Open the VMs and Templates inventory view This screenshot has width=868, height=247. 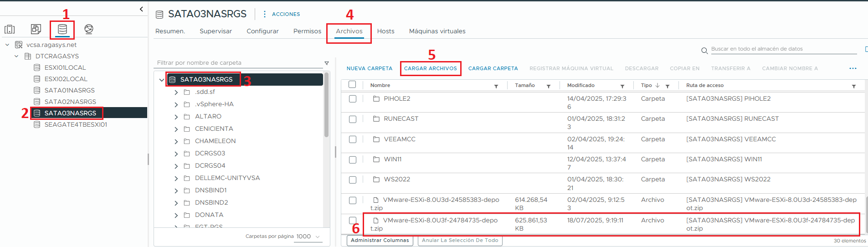tap(36, 29)
